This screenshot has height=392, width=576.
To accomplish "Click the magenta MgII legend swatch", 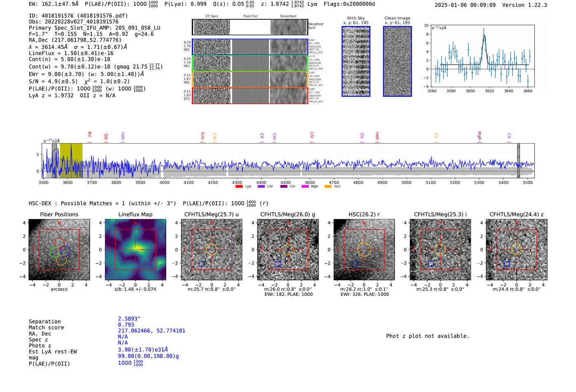I will tap(305, 186).
